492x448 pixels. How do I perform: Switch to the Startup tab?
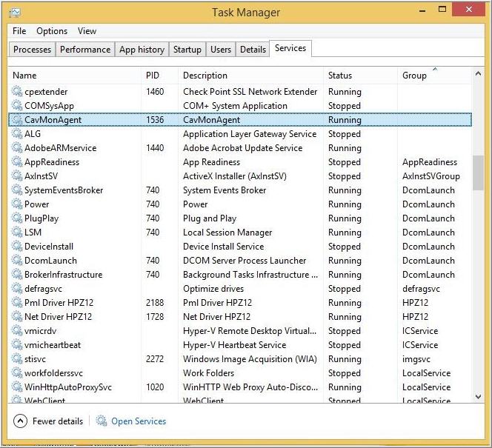click(x=187, y=50)
